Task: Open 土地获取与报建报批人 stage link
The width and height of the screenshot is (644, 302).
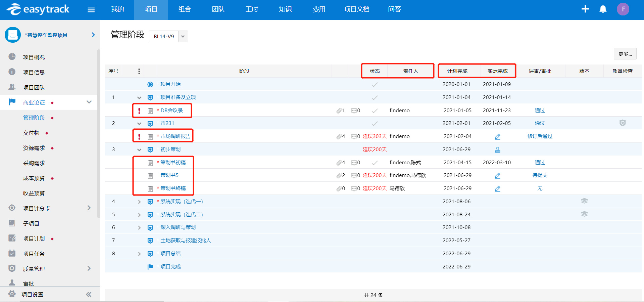Action: [x=186, y=241]
